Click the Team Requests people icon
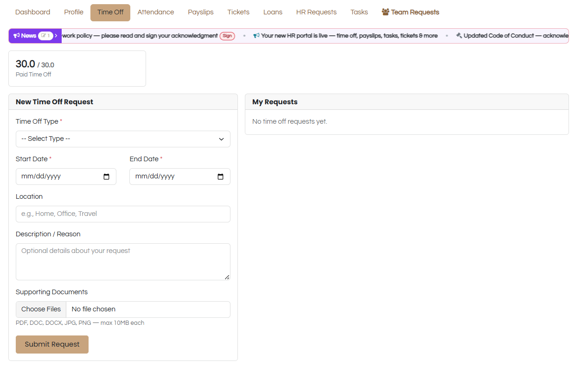The width and height of the screenshot is (588, 373). [385, 12]
